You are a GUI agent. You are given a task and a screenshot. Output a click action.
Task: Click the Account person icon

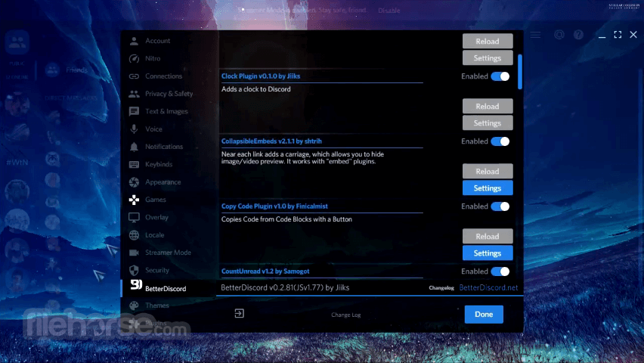(x=134, y=41)
